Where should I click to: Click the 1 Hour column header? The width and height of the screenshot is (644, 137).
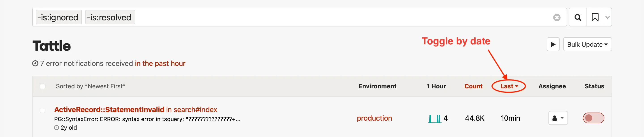click(436, 86)
